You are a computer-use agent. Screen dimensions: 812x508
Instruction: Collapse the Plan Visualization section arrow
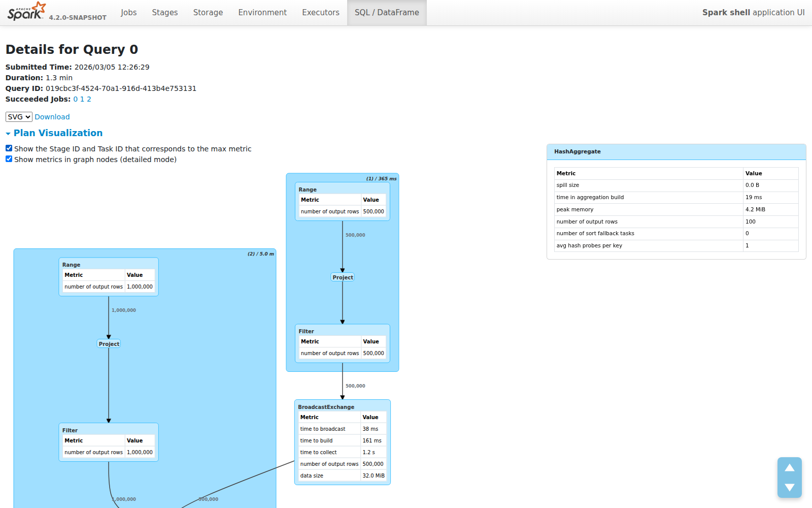8,134
